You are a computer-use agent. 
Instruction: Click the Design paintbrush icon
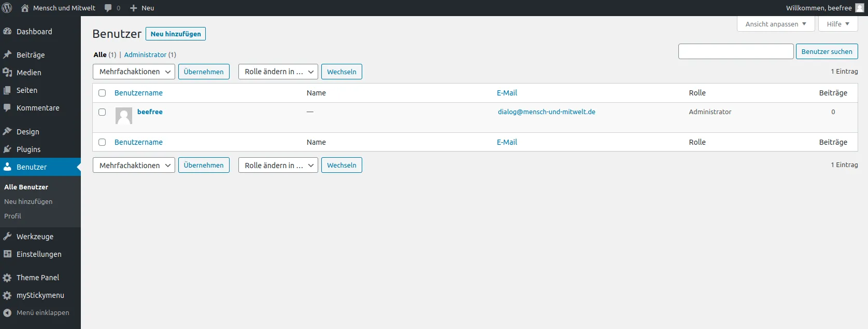pyautogui.click(x=7, y=132)
